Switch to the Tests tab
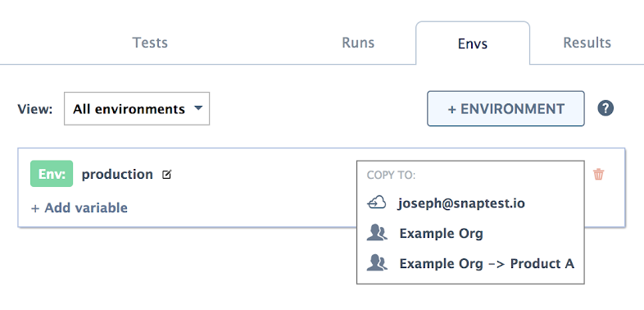Image resolution: width=644 pixels, height=310 pixels. [x=150, y=43]
